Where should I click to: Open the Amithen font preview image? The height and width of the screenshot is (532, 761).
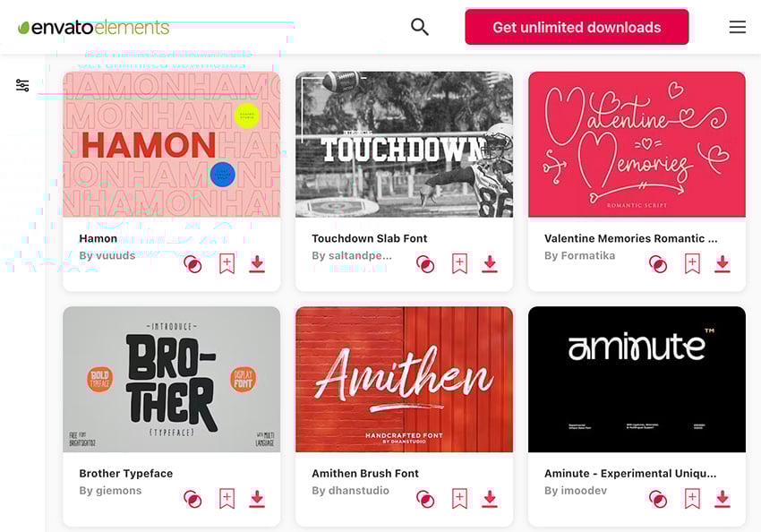(x=404, y=379)
